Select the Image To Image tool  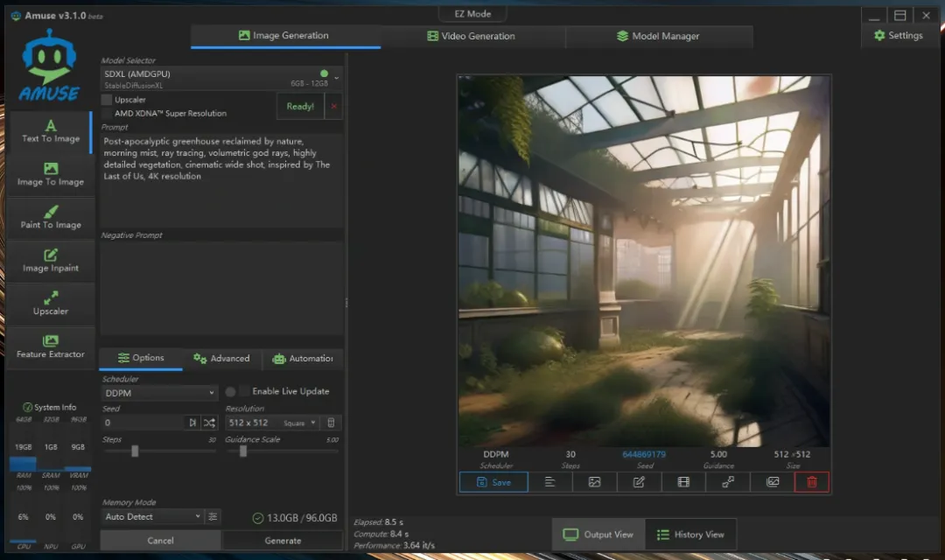[51, 174]
